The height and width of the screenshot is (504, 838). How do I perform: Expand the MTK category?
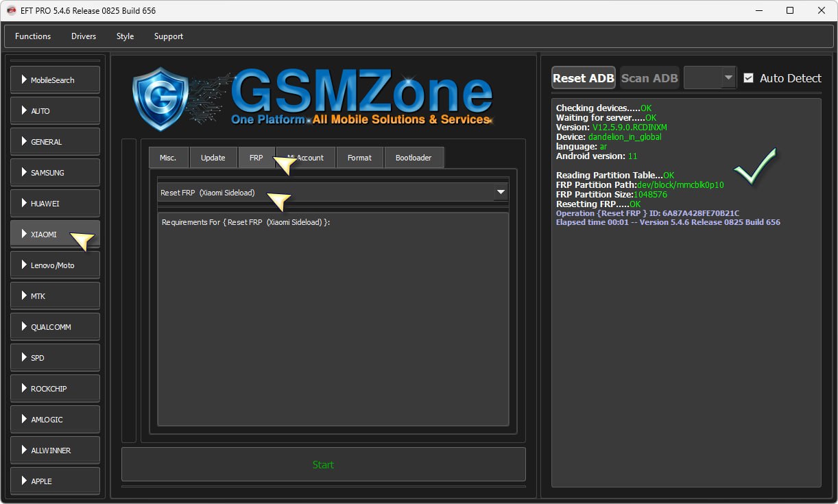[55, 296]
